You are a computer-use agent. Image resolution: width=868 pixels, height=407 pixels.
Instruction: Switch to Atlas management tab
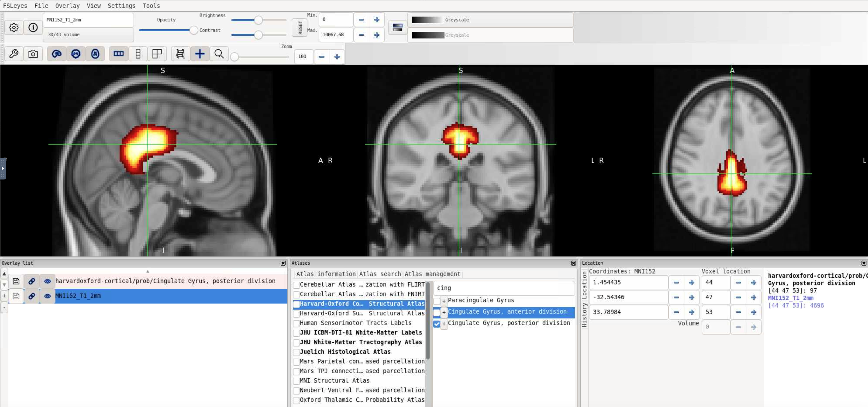pos(432,274)
